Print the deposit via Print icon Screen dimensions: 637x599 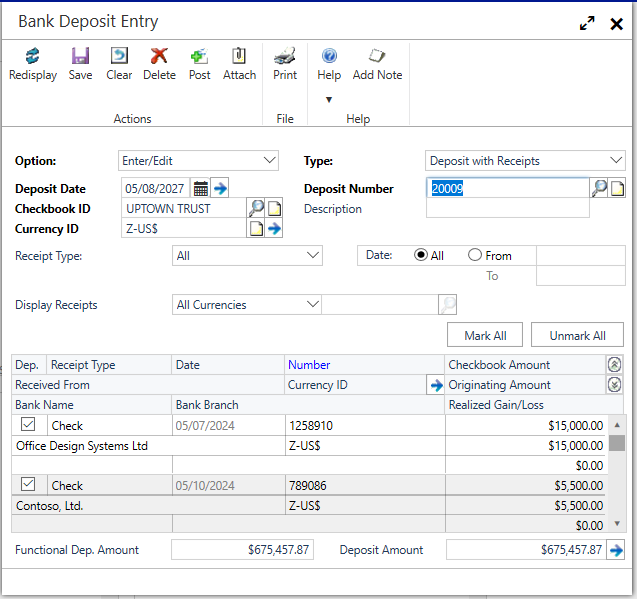click(x=285, y=56)
